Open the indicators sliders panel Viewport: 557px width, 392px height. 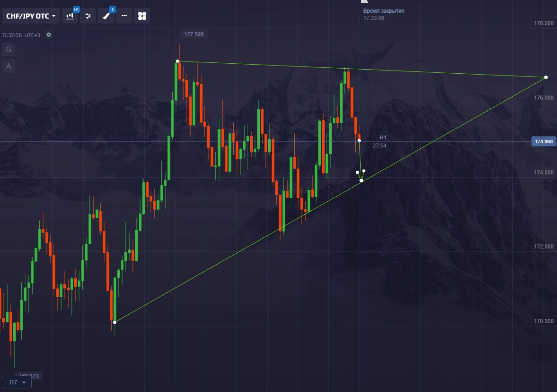pyautogui.click(x=88, y=16)
